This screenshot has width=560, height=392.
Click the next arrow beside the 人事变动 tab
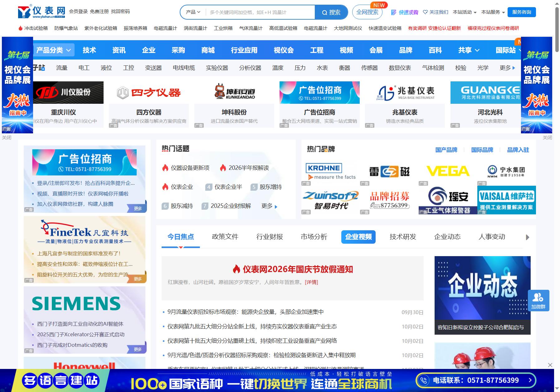click(528, 237)
